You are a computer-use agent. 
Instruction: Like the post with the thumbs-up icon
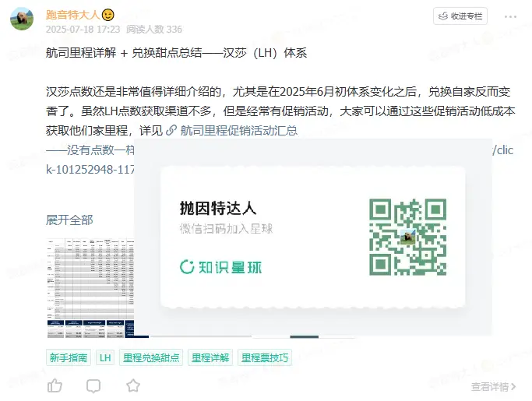click(x=55, y=385)
